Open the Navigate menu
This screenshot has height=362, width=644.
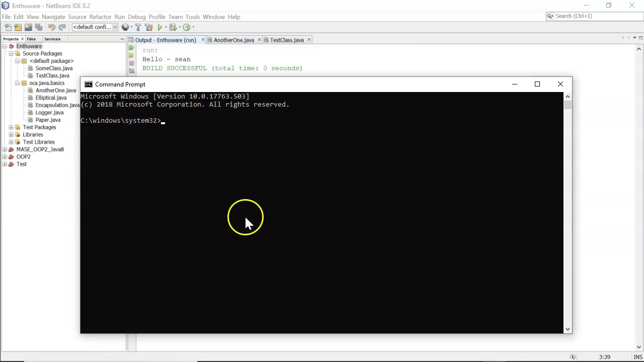point(53,17)
